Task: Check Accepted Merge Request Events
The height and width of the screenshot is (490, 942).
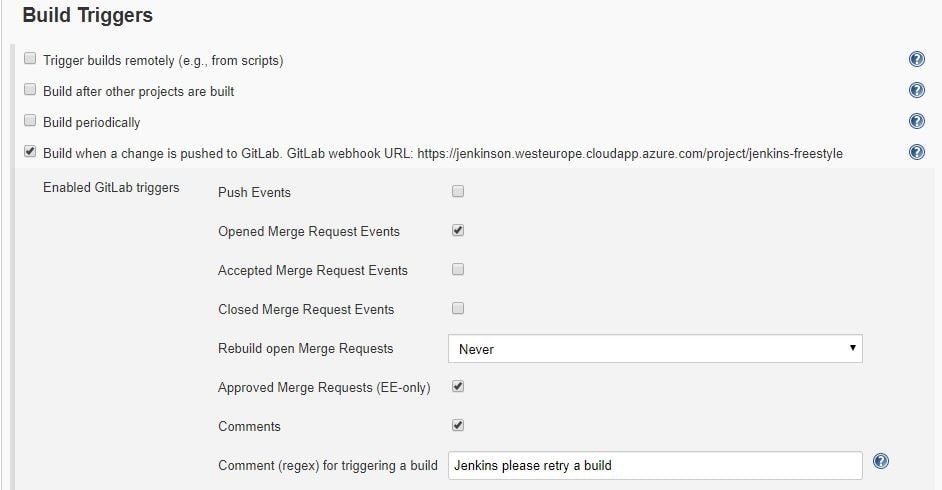Action: click(458, 270)
